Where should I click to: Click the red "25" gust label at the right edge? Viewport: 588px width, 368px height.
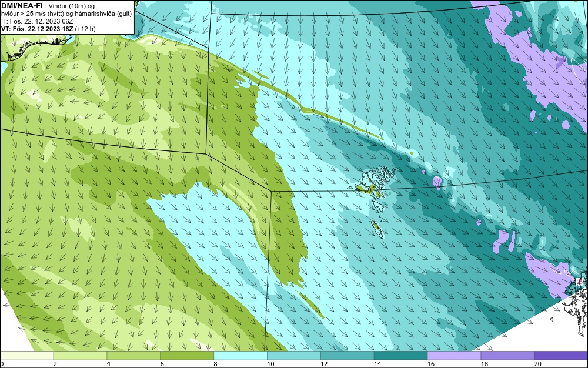pos(579,282)
